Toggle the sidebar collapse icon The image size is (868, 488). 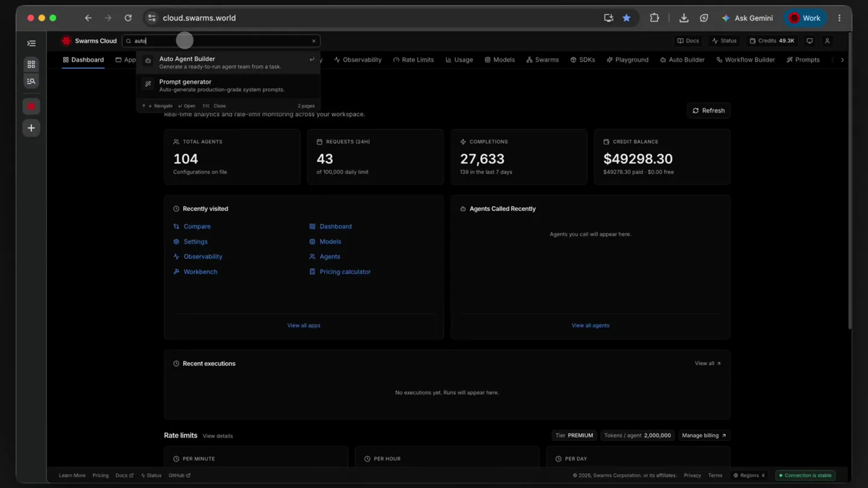31,43
